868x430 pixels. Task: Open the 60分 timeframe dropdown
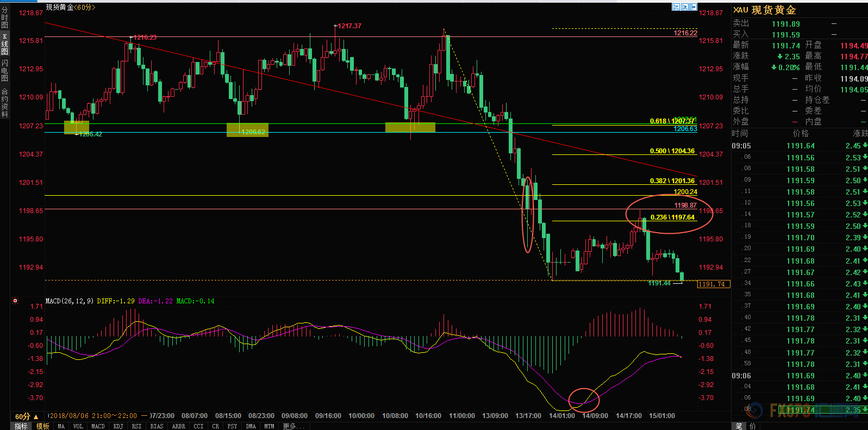click(x=27, y=416)
